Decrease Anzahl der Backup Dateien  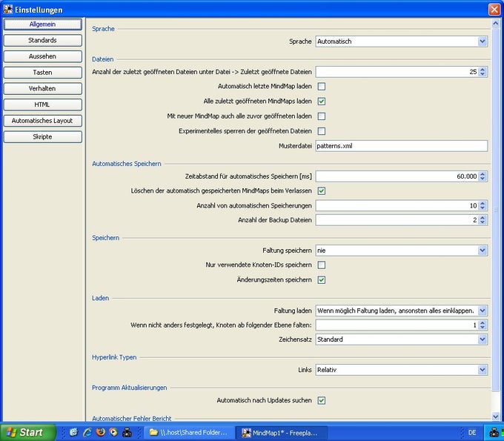[x=483, y=222]
